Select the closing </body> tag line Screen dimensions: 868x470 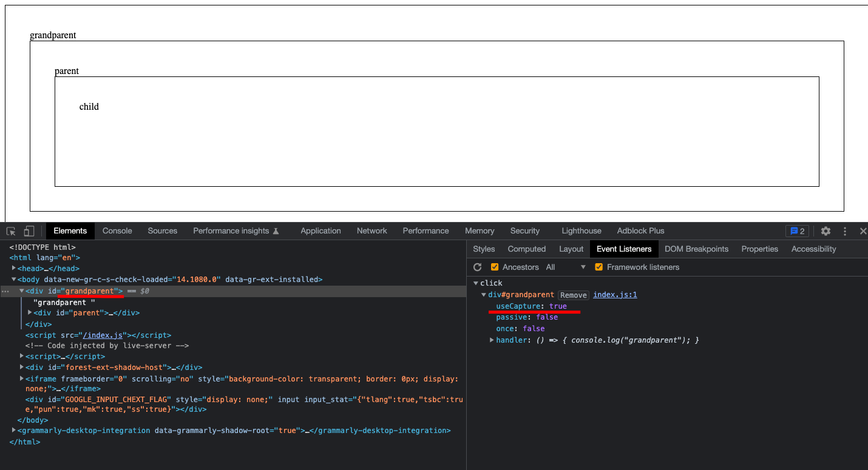coord(33,420)
